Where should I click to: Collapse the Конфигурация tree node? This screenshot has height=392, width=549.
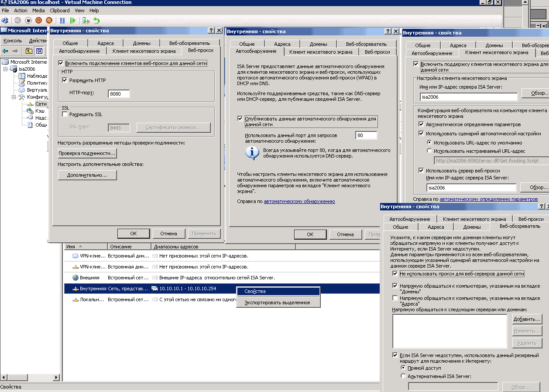point(14,96)
